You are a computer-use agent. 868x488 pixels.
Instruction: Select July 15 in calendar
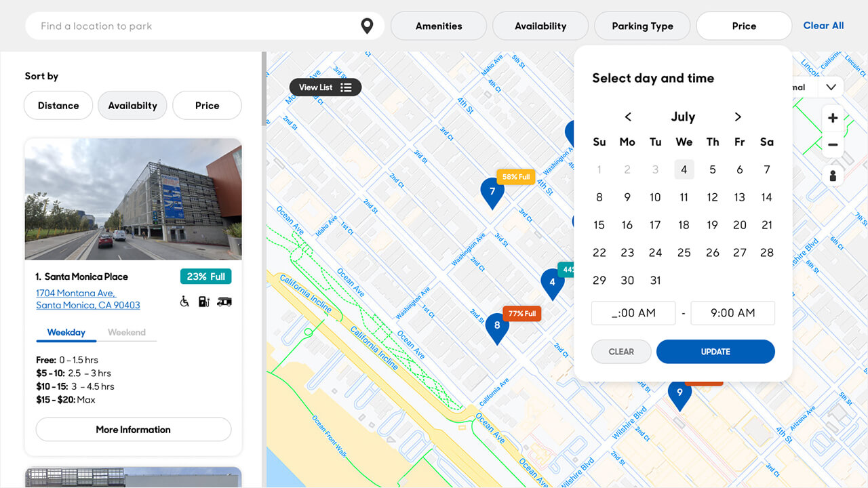pyautogui.click(x=599, y=225)
